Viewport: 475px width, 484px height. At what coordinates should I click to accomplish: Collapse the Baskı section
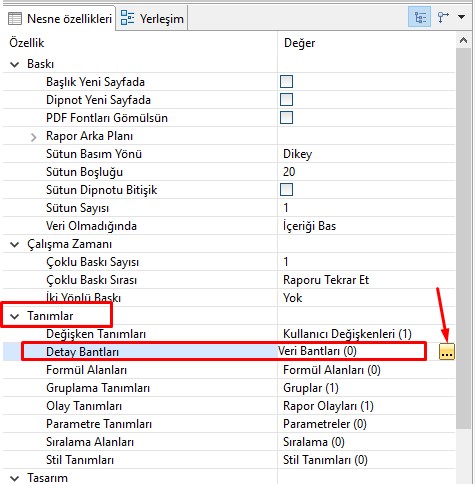pos(15,64)
